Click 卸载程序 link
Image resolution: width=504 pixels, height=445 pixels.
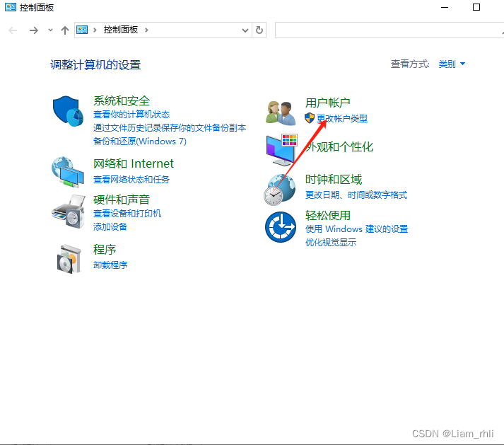pyautogui.click(x=110, y=265)
